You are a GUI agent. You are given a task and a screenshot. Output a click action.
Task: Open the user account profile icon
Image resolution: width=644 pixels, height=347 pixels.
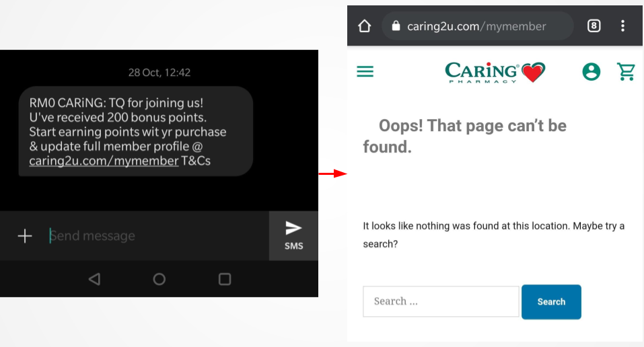591,71
